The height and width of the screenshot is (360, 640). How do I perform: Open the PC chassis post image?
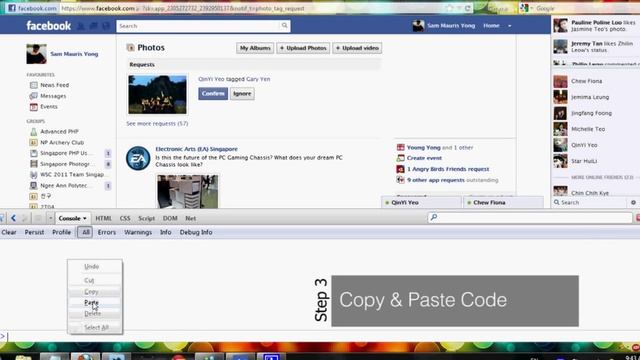click(188, 191)
